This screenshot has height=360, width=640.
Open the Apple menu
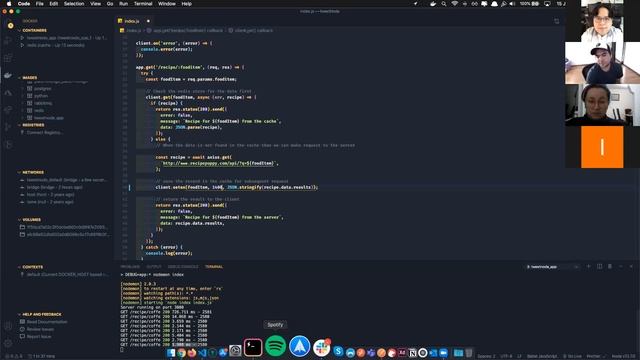click(9, 4)
